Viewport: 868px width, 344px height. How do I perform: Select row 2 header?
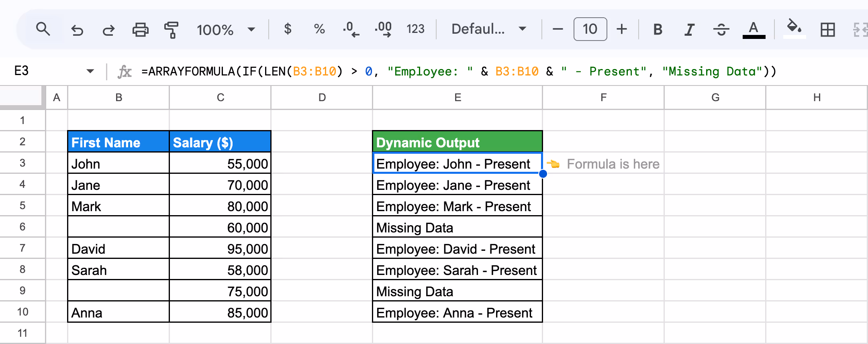[22, 141]
